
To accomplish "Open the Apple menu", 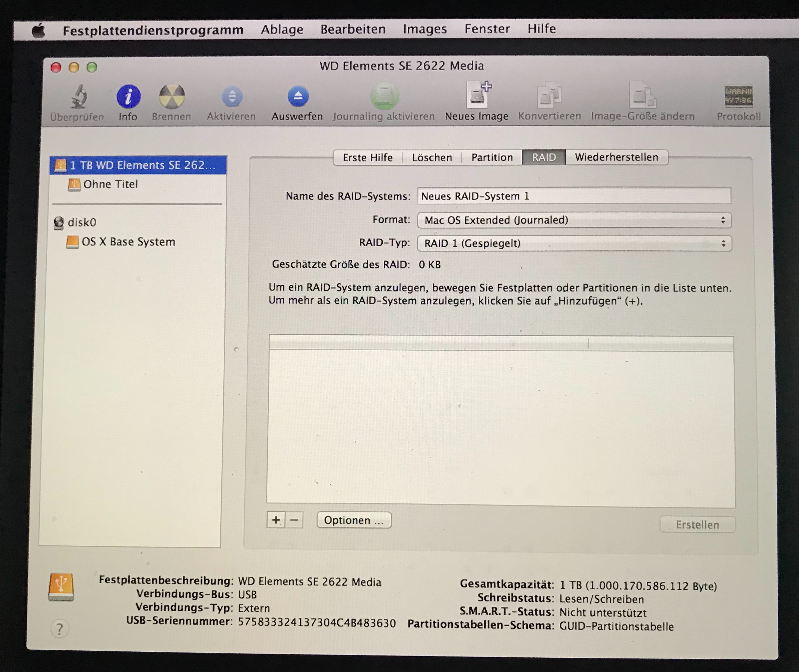I will click(x=39, y=30).
